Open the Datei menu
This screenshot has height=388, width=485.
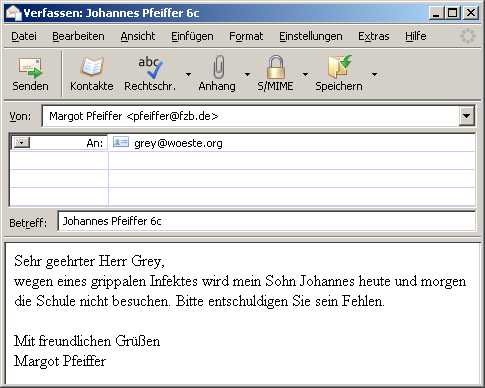coord(24,36)
